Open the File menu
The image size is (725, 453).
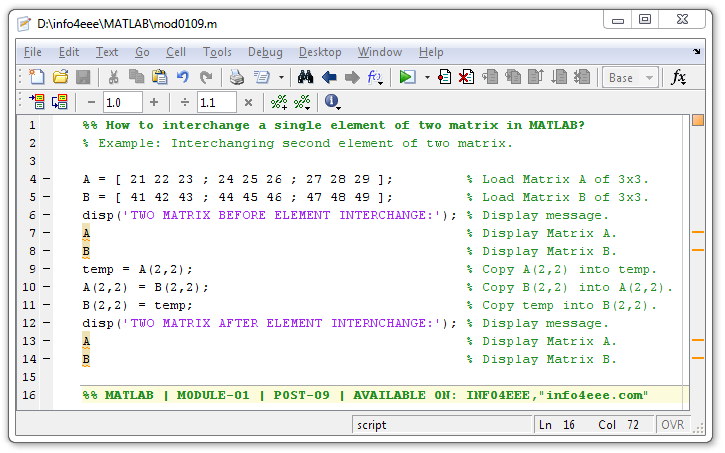(33, 52)
